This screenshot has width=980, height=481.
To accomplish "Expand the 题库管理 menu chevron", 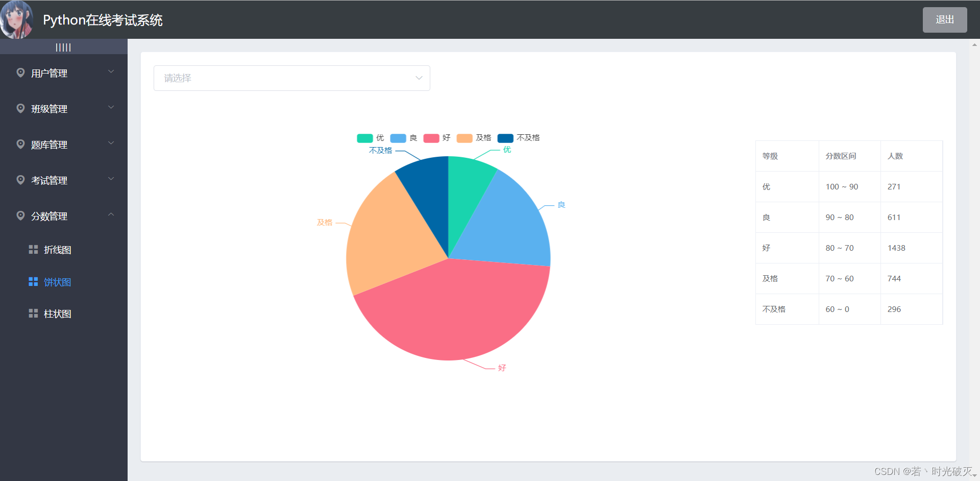I will pos(111,143).
